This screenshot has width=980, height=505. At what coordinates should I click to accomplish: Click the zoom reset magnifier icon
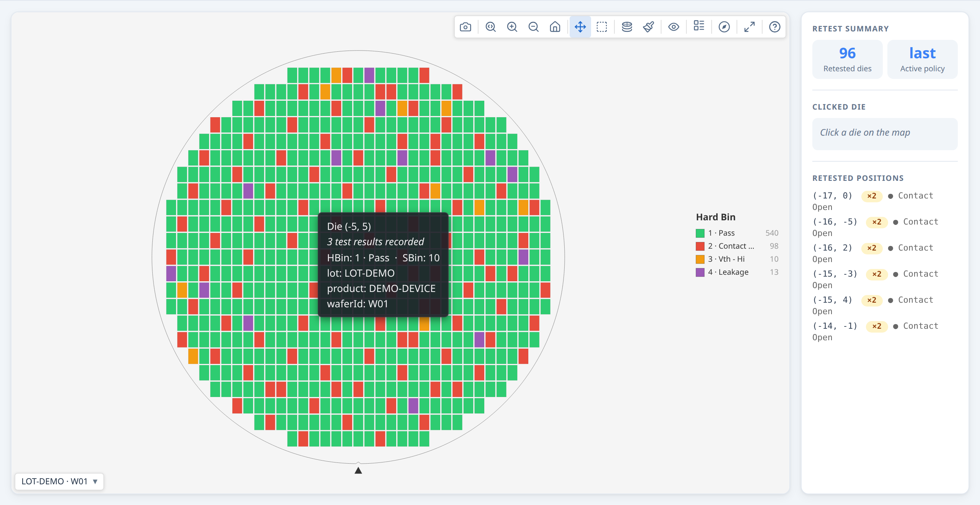pos(491,27)
